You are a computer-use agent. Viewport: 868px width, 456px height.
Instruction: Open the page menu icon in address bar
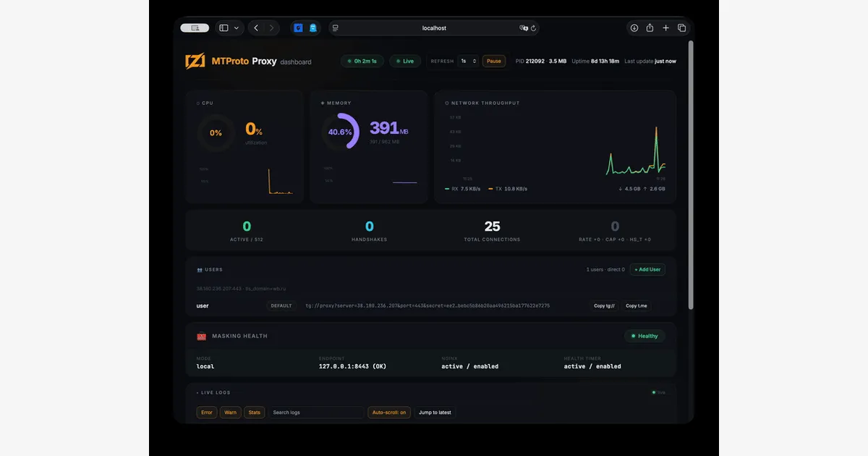336,28
